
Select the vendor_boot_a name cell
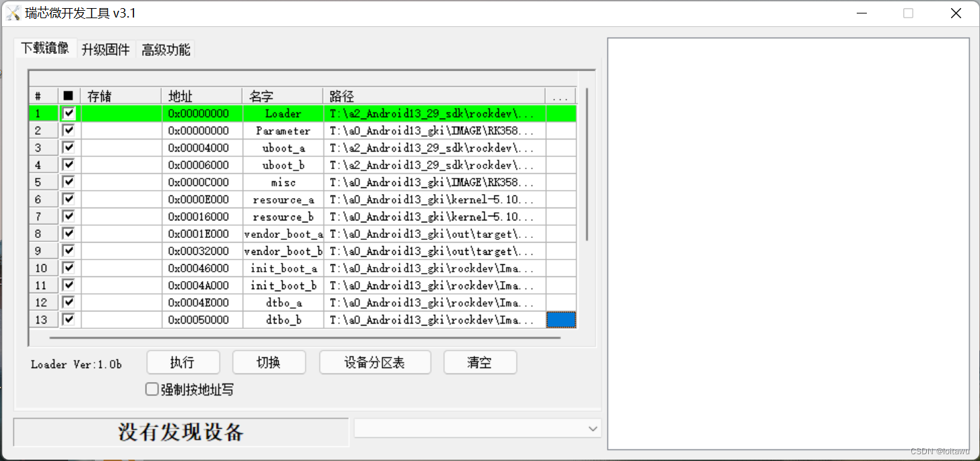point(283,234)
